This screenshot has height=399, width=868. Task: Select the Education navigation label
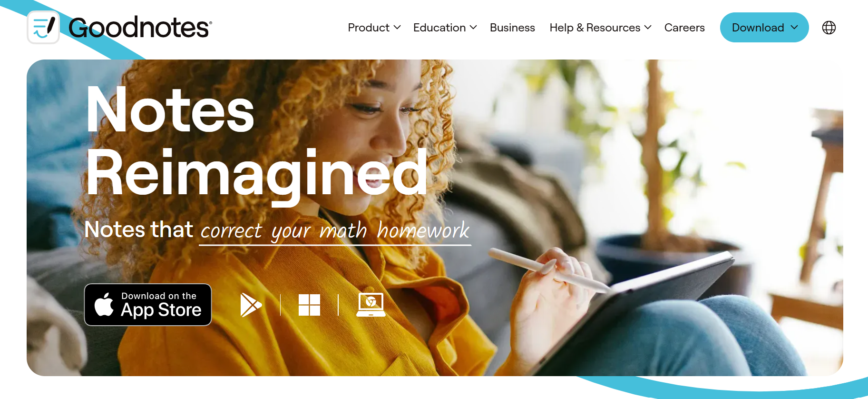tap(439, 28)
